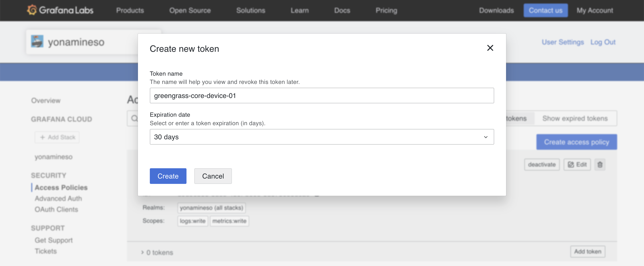Viewport: 644px width, 266px height.
Task: Expand the 0 tokens section chevron
Action: tap(142, 252)
